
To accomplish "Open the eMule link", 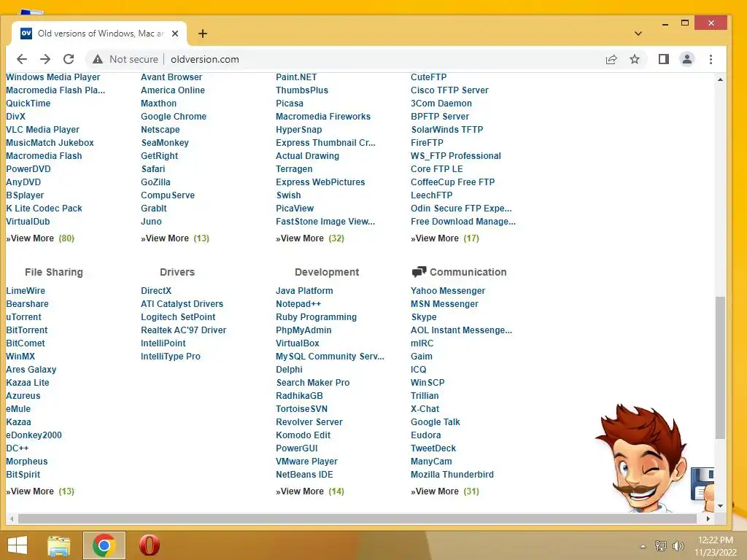I will point(18,408).
